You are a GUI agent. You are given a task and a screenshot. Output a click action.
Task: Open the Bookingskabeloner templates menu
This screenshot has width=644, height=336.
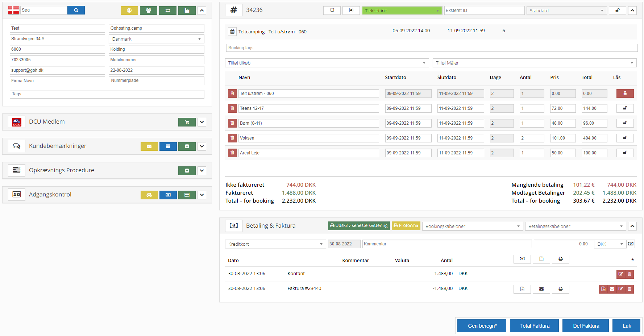point(472,226)
